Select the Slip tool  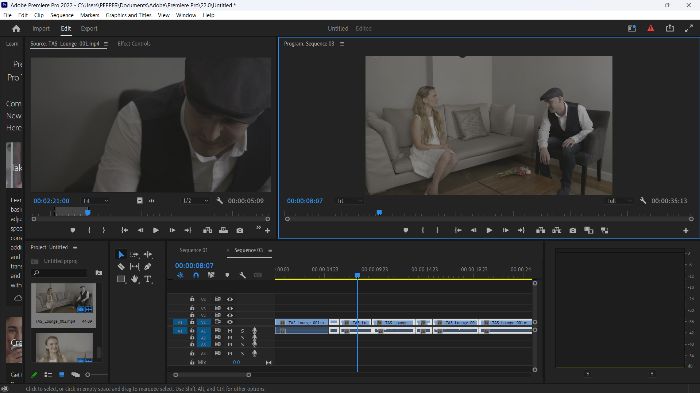click(x=134, y=267)
